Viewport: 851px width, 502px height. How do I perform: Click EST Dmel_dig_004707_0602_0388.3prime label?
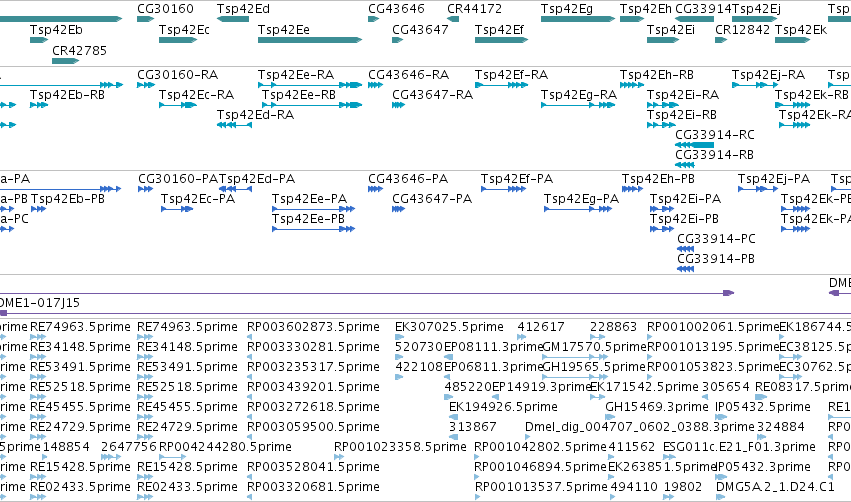click(x=639, y=427)
